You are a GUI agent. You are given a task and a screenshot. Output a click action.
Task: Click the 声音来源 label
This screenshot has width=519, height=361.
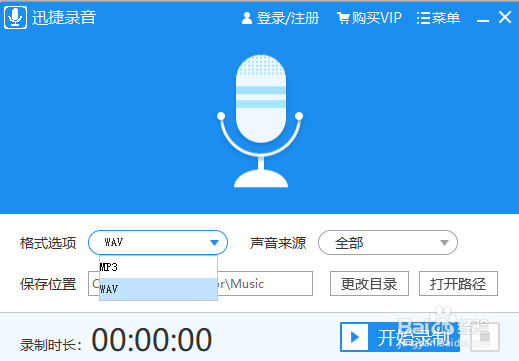click(x=278, y=243)
